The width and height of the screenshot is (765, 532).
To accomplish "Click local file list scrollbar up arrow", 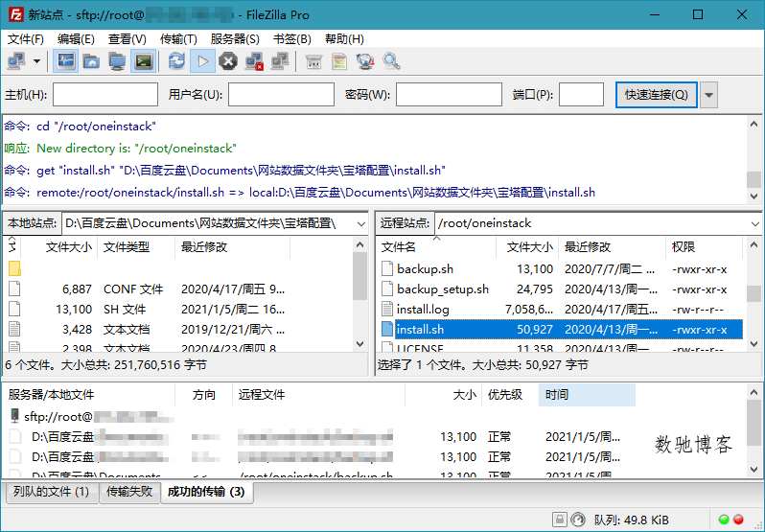I will click(x=360, y=244).
